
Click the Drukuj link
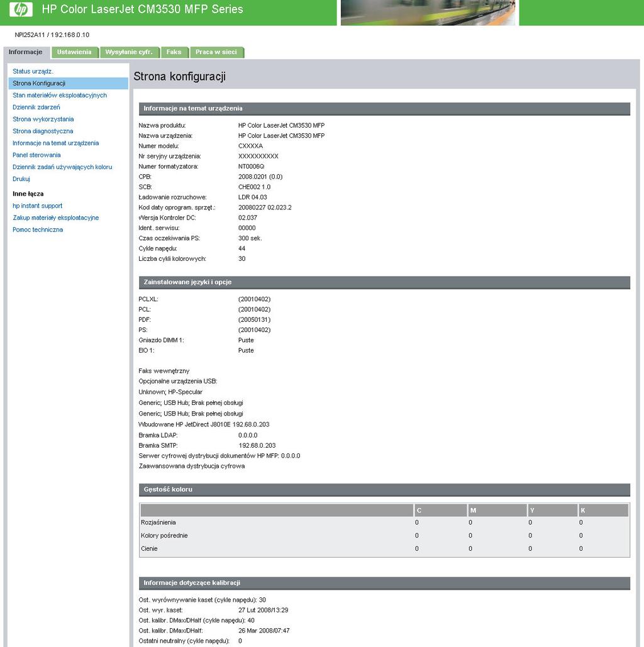tap(21, 179)
